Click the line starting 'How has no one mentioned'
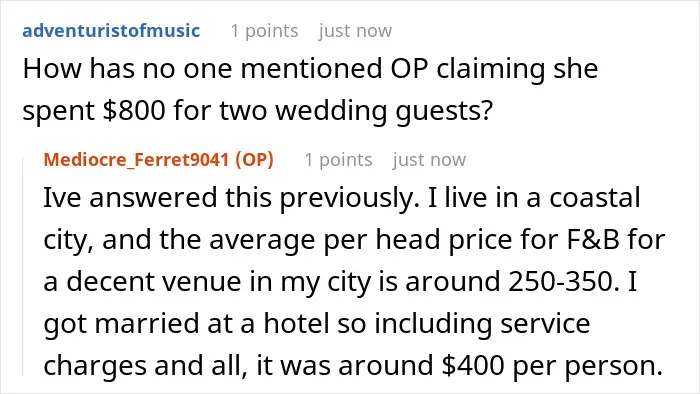 (x=310, y=69)
